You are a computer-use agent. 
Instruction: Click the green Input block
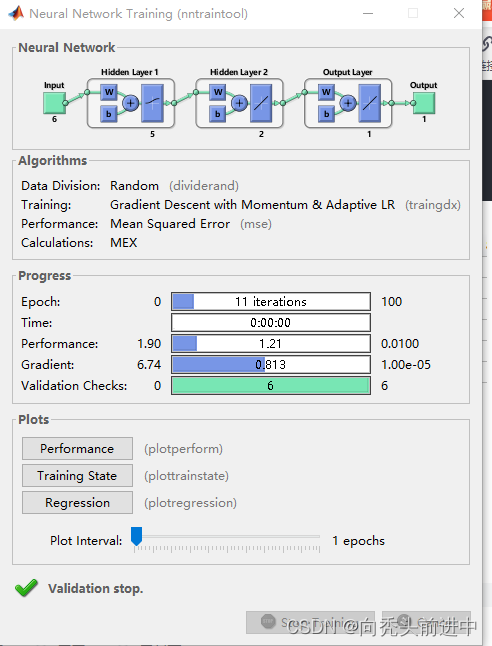point(54,103)
